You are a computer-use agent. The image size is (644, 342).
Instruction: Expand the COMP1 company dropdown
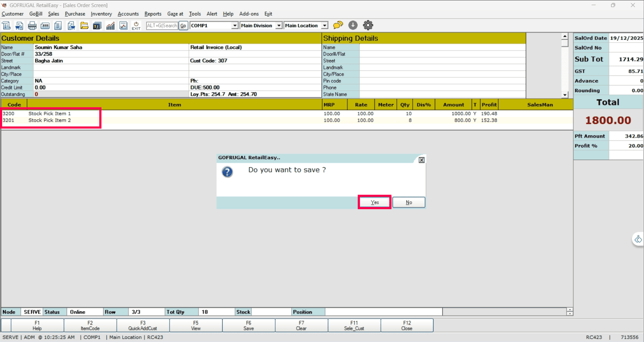[x=235, y=26]
